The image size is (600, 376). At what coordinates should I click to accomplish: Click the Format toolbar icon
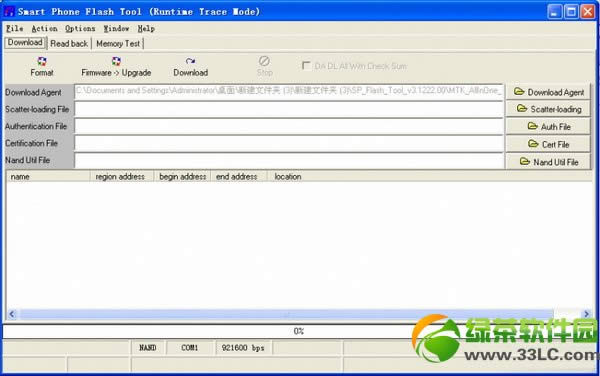[42, 62]
